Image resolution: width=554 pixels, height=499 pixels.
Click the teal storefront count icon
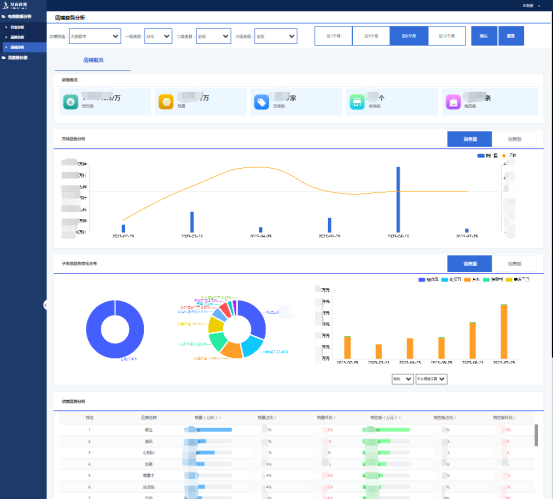tap(357, 102)
